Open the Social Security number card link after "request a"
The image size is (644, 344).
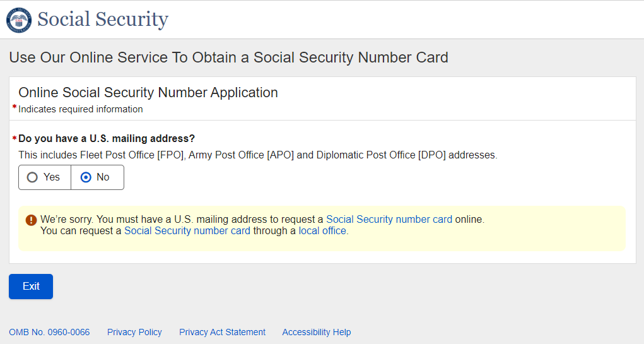tap(187, 231)
